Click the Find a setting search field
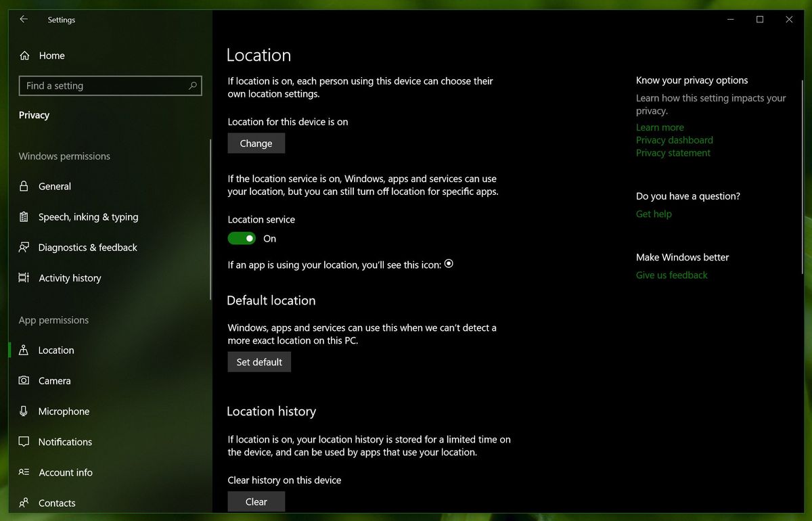The image size is (812, 521). 110,86
